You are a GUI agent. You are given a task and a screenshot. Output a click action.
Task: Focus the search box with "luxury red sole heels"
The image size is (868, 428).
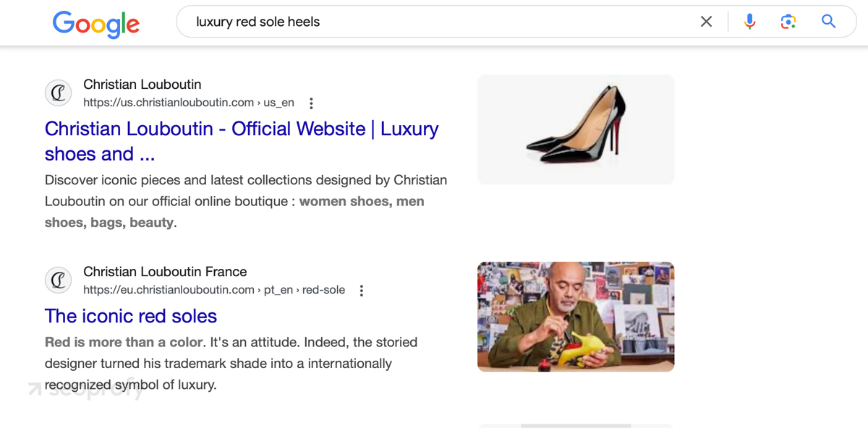434,22
